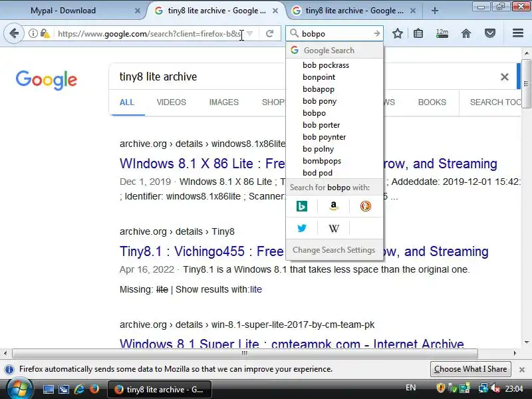Go to the Firefox home page
Viewport: 532px width, 399px height.
[466, 33]
